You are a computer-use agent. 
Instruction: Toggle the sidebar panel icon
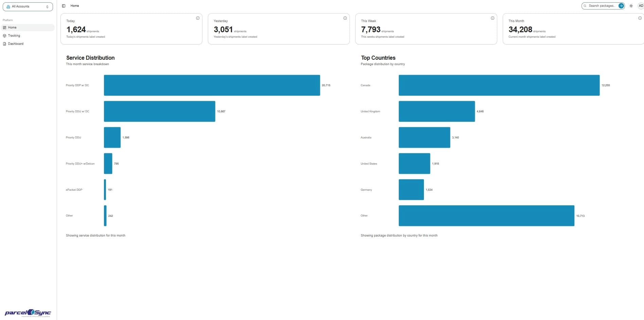(x=64, y=6)
